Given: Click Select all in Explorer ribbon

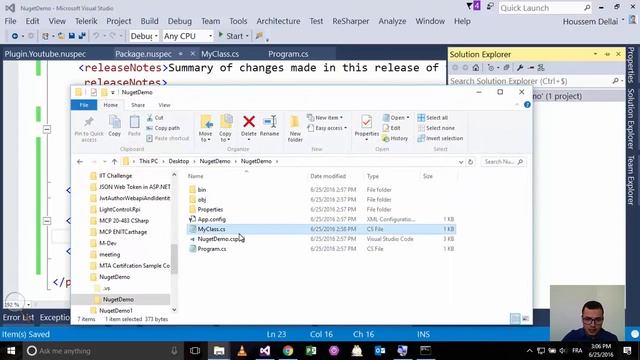Looking at the screenshot, I should (433, 118).
